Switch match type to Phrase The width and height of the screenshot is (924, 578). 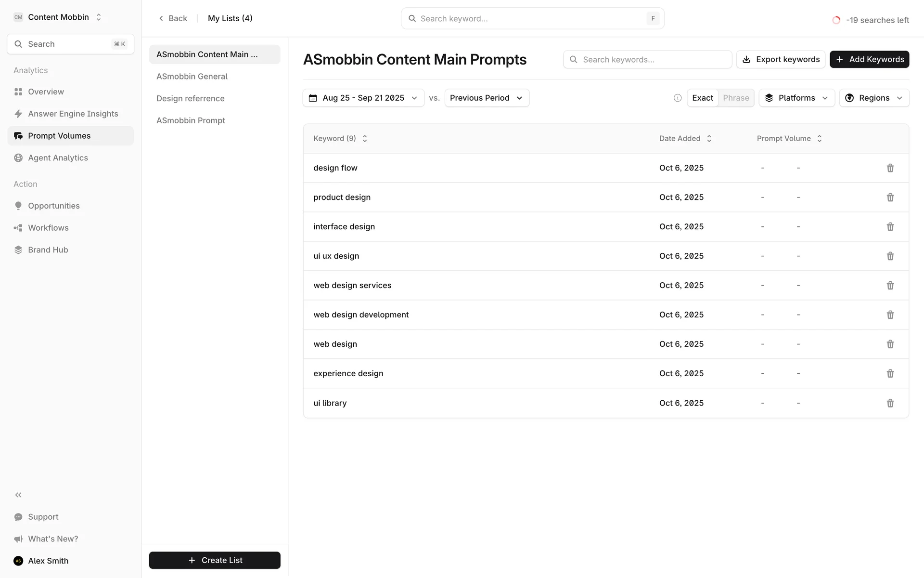click(736, 98)
